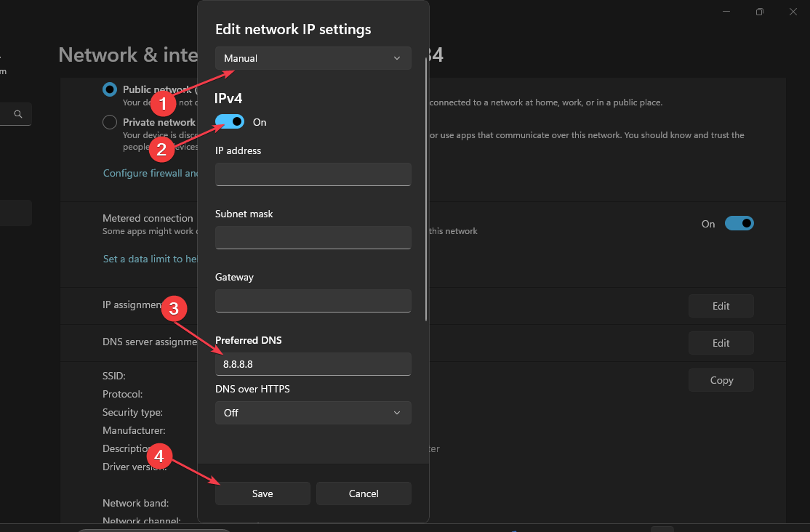This screenshot has width=810, height=532.
Task: Click Edit next to IP assignment
Action: coord(721,306)
